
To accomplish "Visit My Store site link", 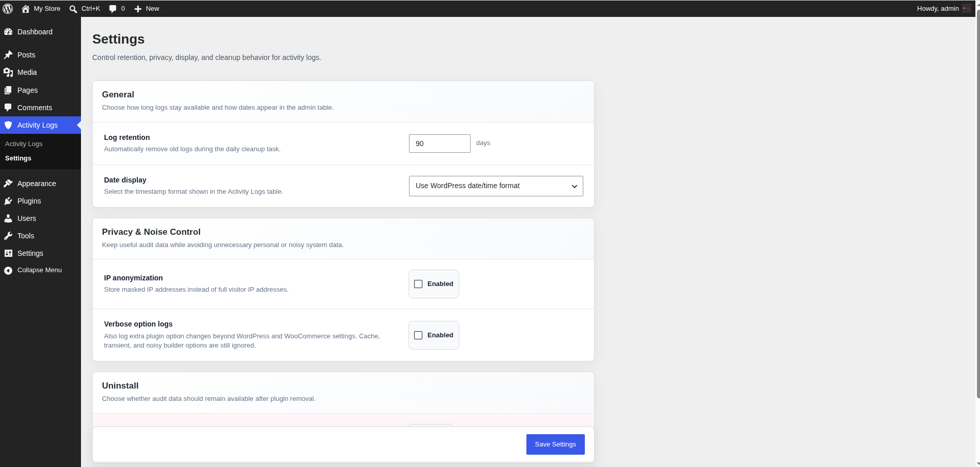I will tap(41, 9).
